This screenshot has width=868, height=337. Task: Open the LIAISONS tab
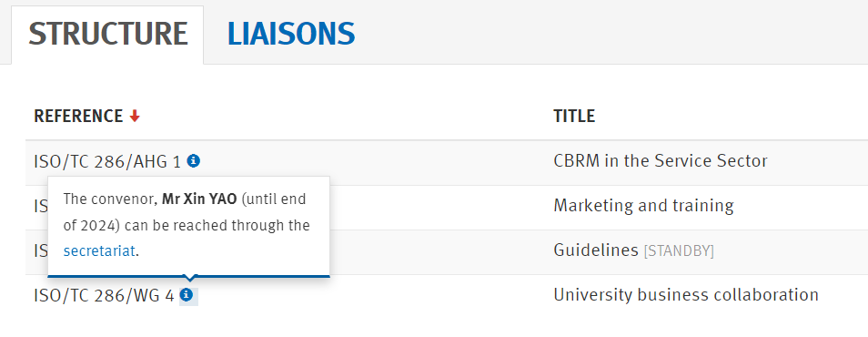pyautogui.click(x=290, y=34)
